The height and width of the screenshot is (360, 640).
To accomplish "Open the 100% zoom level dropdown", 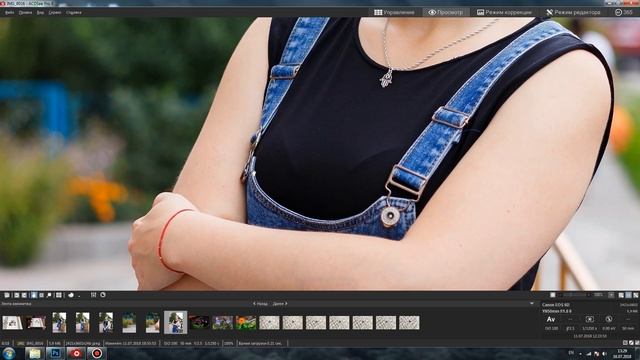I will [x=598, y=295].
